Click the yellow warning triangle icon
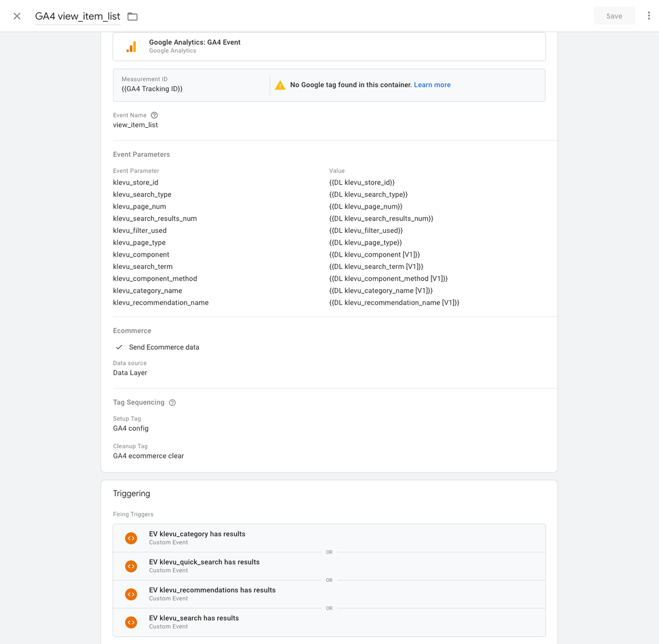659x644 pixels. pyautogui.click(x=280, y=85)
